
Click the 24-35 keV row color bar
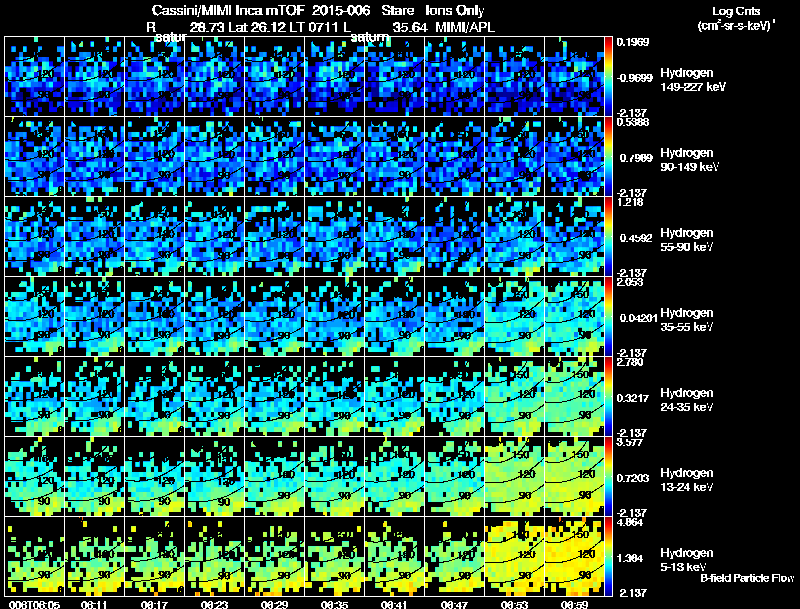click(x=608, y=397)
